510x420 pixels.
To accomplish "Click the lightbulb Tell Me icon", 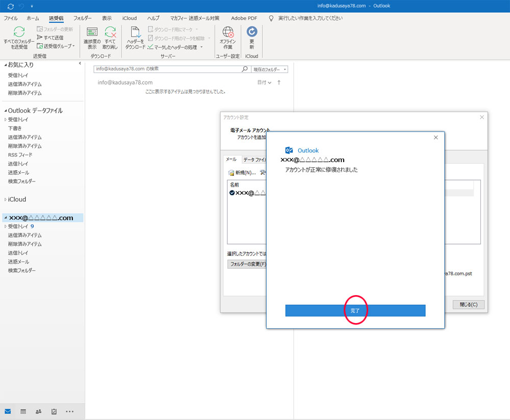I will [x=271, y=18].
